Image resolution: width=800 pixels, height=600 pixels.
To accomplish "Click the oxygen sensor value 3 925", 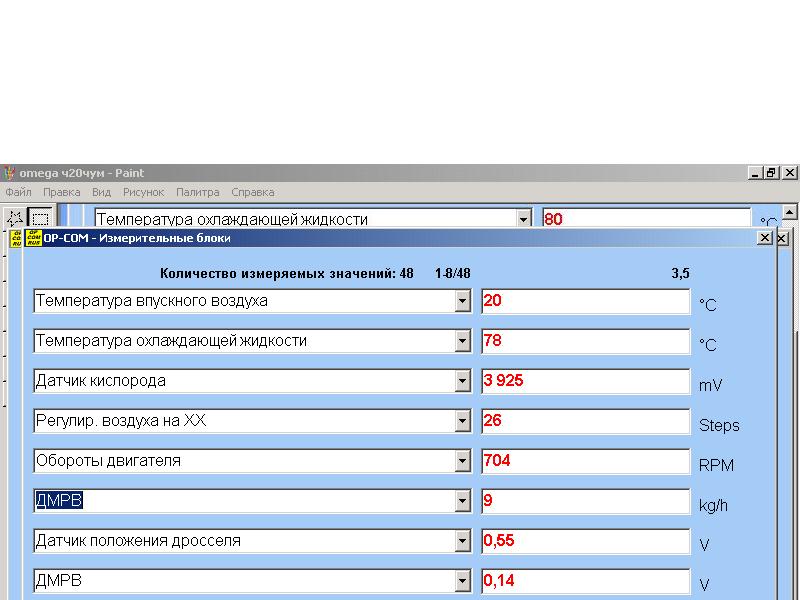I will [586, 381].
